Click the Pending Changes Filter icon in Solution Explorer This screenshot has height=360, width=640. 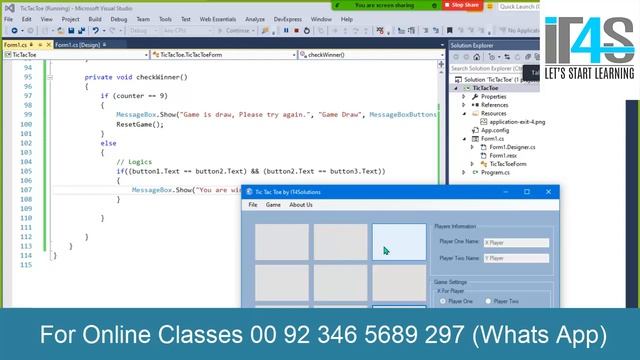coord(492,57)
